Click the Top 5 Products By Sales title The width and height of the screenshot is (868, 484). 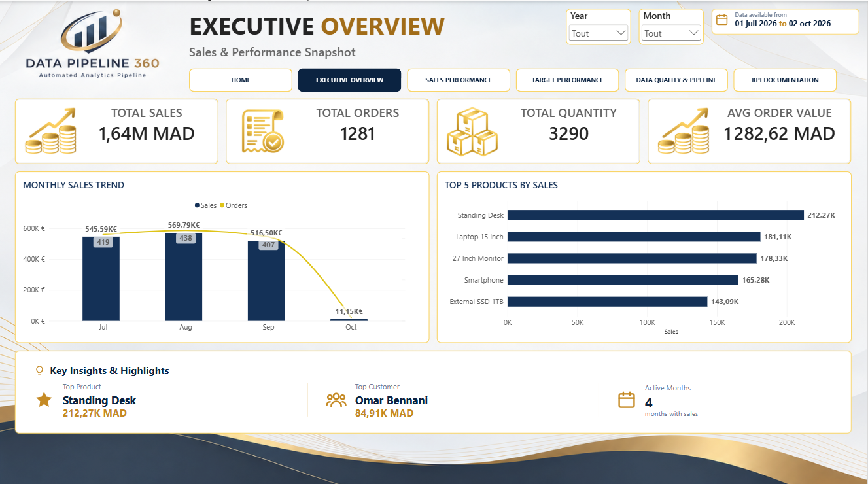point(501,185)
